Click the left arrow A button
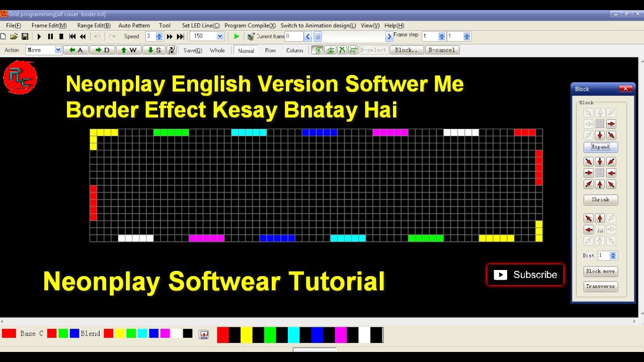This screenshot has height=362, width=644. point(76,50)
